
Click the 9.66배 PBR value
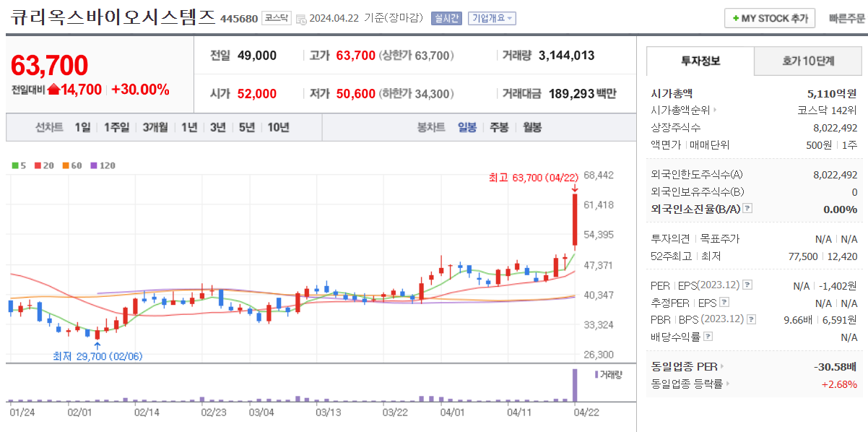(x=798, y=319)
